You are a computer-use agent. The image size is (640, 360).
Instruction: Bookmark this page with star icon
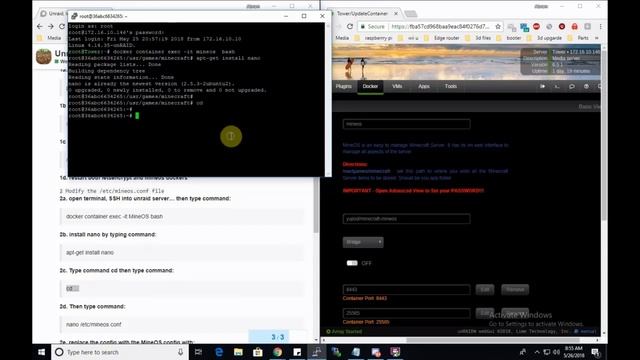[x=498, y=27]
